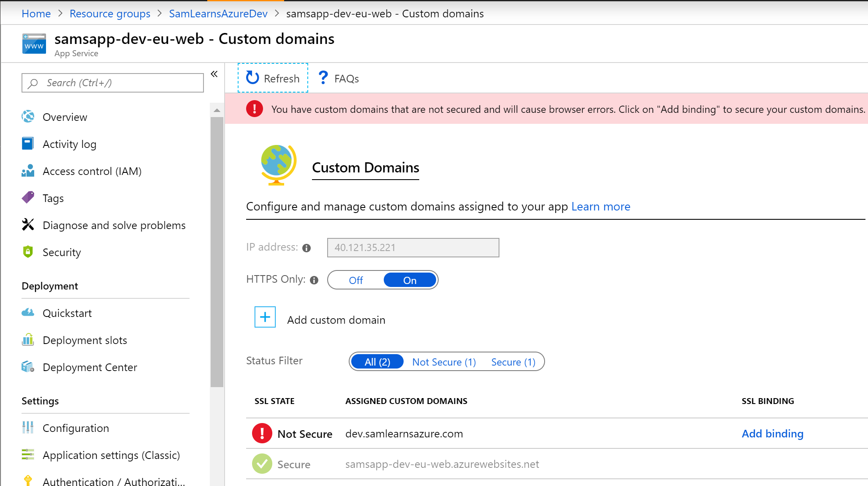Open Access control (IAM) menu item
The width and height of the screenshot is (868, 486).
[92, 171]
